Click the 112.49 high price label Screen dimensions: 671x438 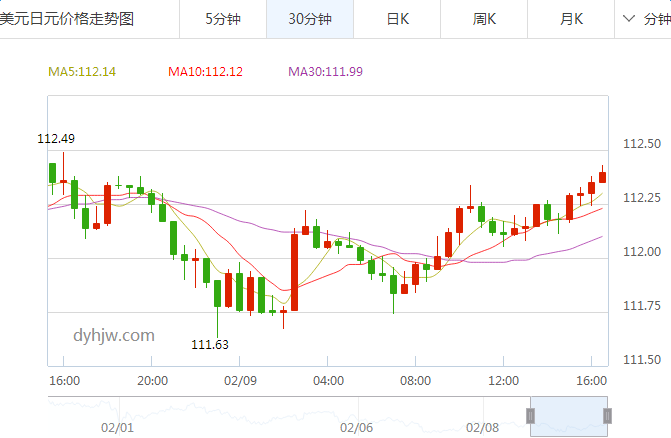(x=56, y=139)
